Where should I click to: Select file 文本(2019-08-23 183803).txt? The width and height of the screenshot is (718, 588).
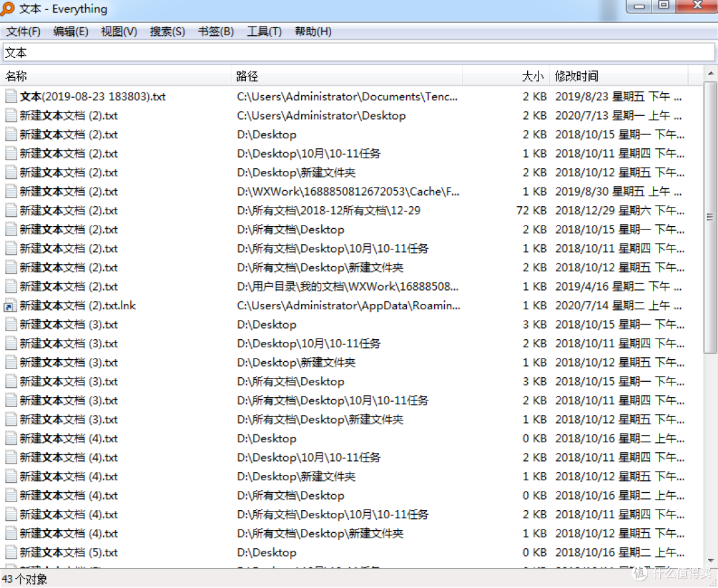pyautogui.click(x=92, y=96)
